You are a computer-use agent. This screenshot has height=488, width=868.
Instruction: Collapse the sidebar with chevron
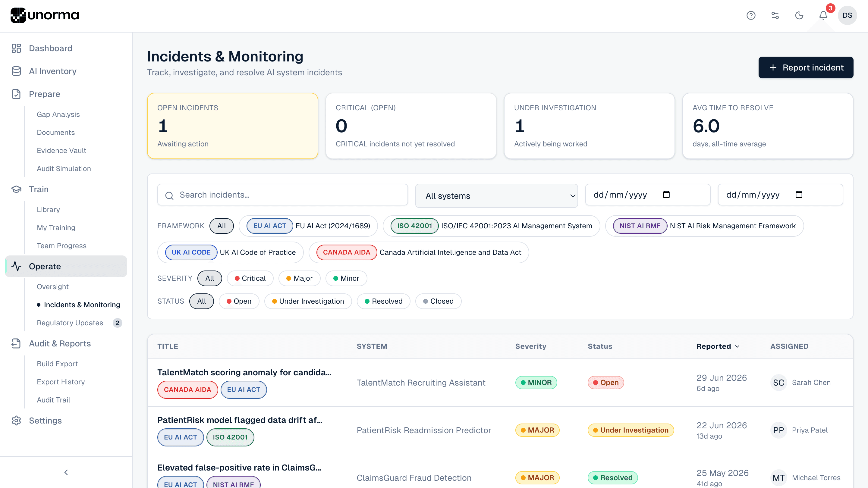point(66,473)
